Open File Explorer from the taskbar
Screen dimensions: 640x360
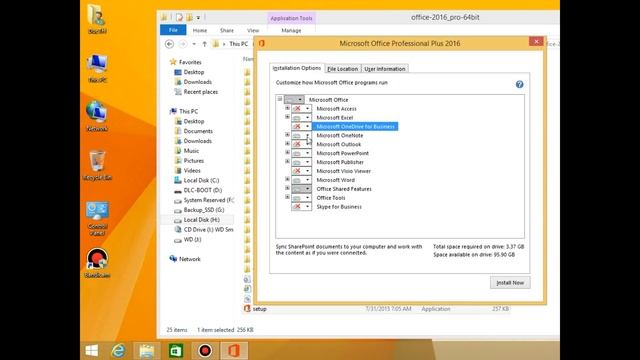[147, 351]
